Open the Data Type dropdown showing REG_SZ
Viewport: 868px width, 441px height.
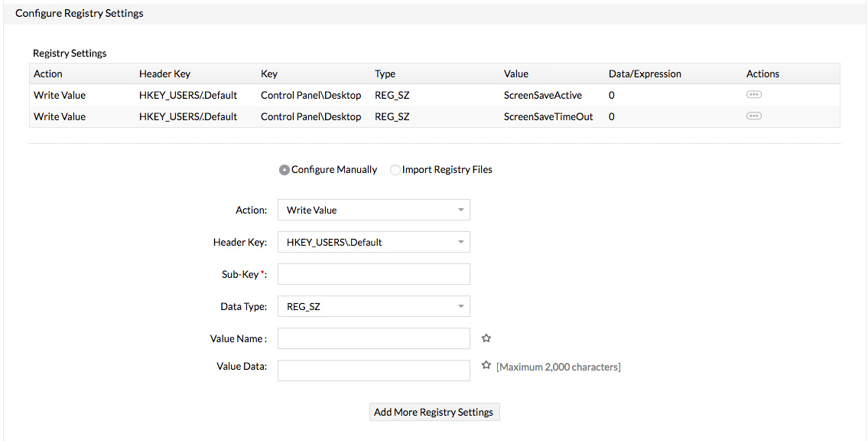click(x=373, y=306)
